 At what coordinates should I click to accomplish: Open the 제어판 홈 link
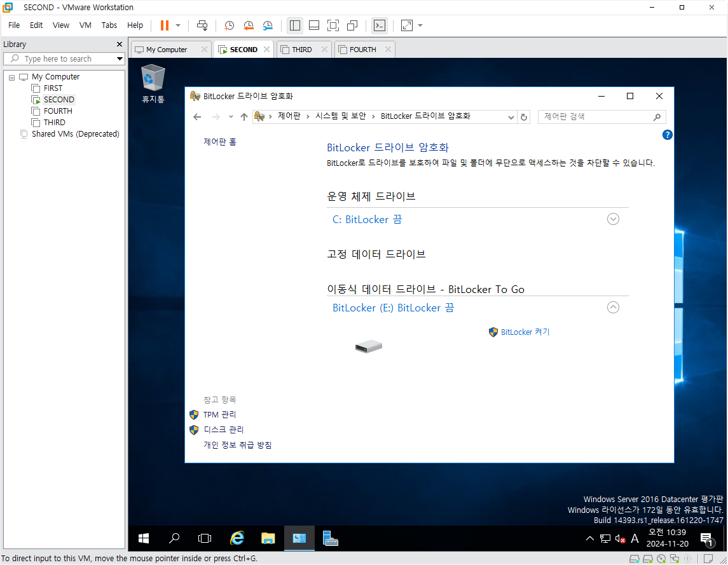pos(220,142)
